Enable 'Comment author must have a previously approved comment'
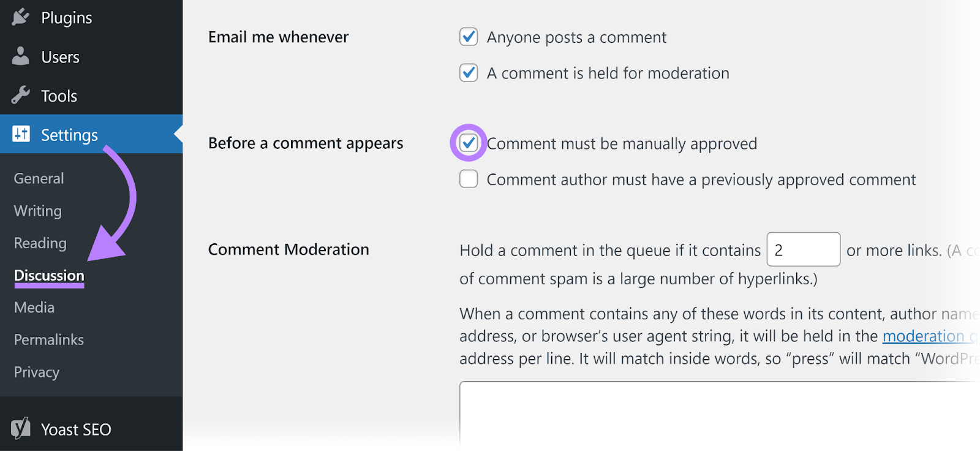Image resolution: width=980 pixels, height=451 pixels. (x=468, y=178)
